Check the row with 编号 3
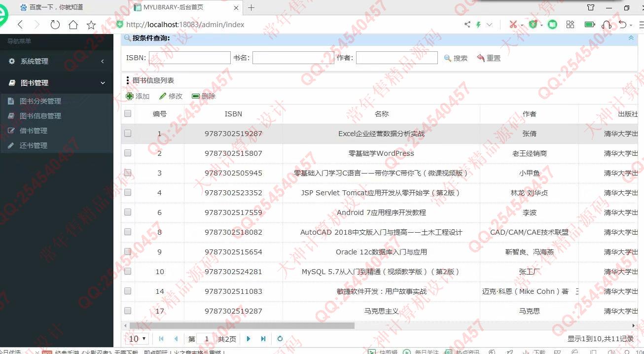The height and width of the screenshot is (354, 644). click(128, 173)
